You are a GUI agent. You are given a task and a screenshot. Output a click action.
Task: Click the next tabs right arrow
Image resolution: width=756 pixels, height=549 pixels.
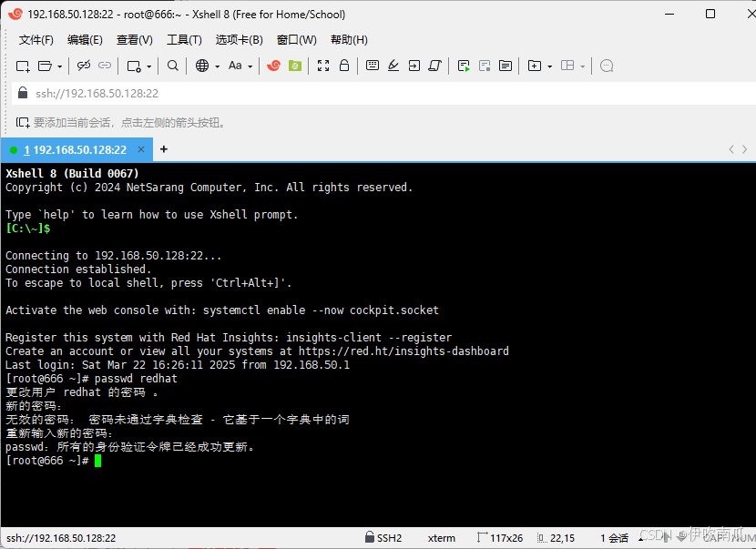(745, 149)
